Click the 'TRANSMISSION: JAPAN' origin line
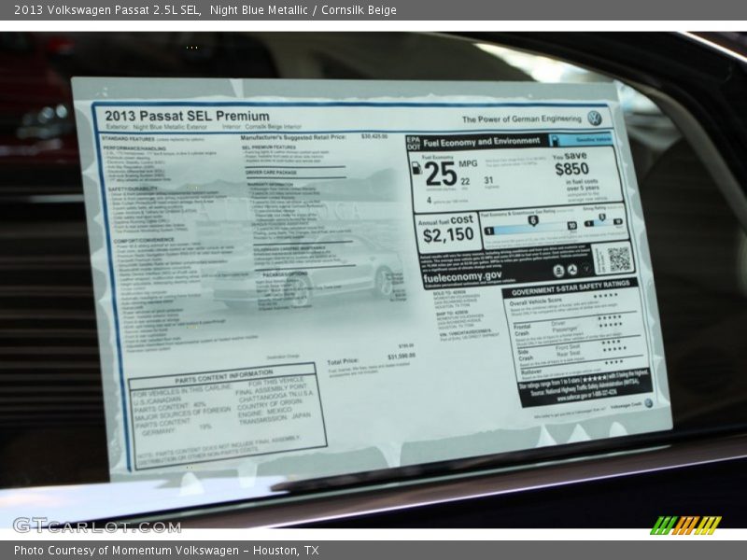This screenshot has width=747, height=560. 275,419
